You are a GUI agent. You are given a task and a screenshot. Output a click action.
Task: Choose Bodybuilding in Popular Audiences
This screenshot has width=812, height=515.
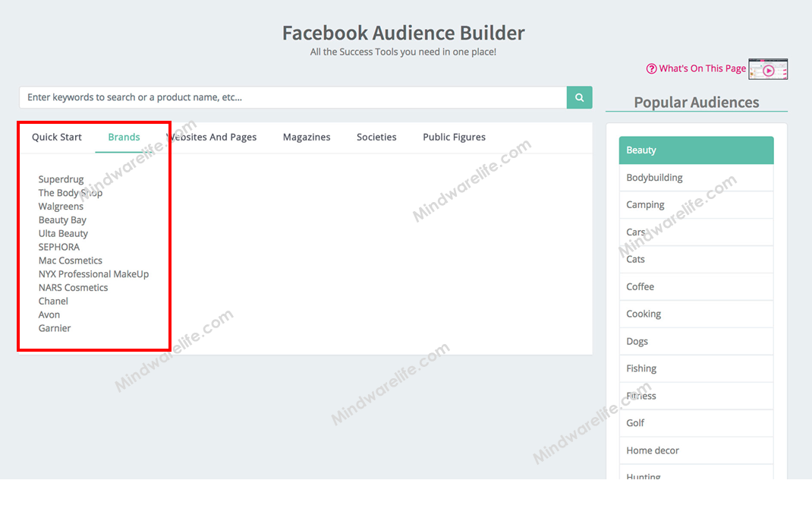(696, 178)
